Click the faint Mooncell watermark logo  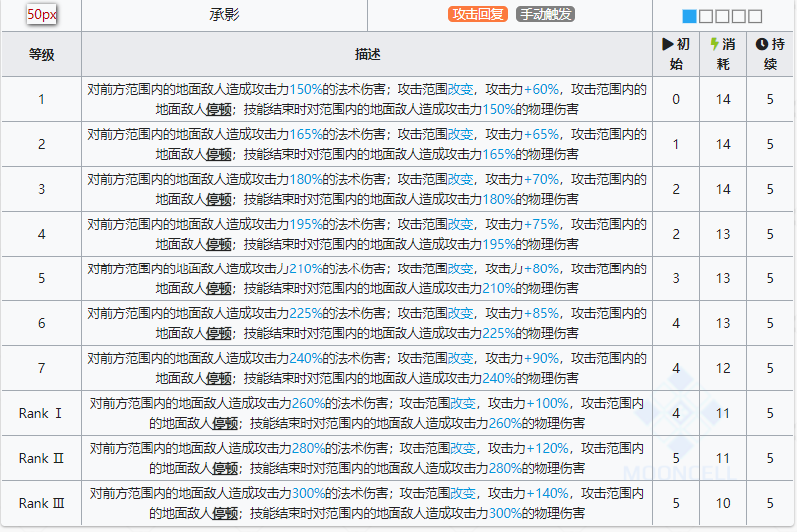[x=679, y=427]
